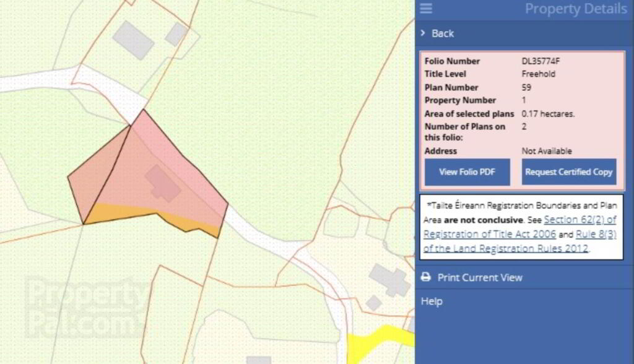
Task: Click the Freehold title level value
Action: point(538,74)
